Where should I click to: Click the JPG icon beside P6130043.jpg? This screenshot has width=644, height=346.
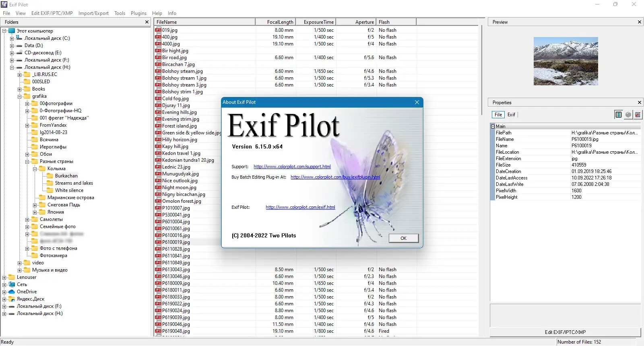pos(158,270)
